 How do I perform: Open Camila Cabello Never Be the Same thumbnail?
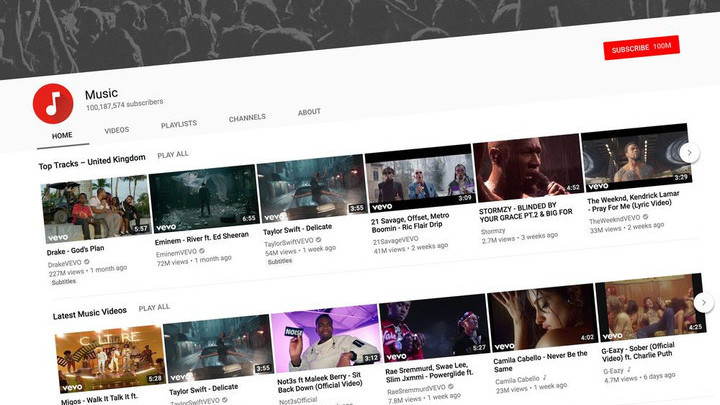543,318
